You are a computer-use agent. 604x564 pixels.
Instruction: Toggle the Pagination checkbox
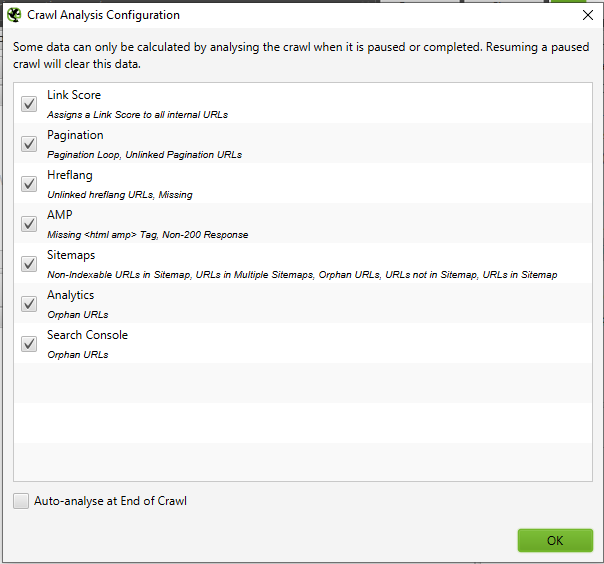[29, 143]
